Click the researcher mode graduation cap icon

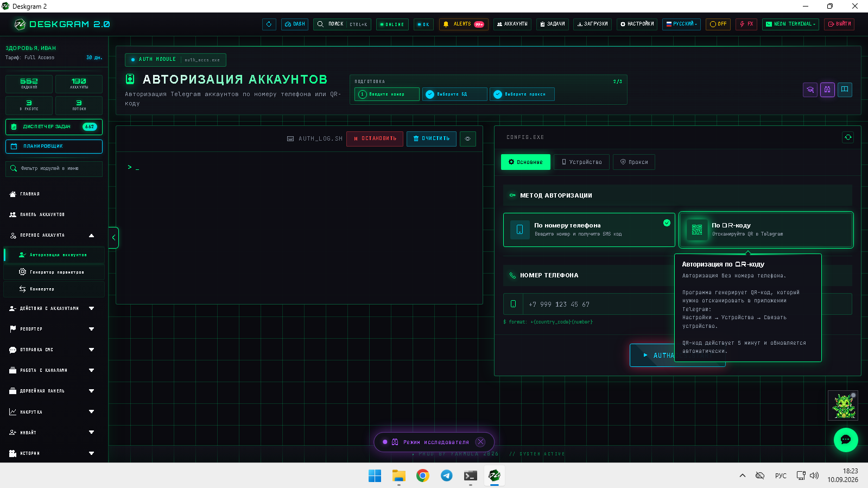(810, 90)
